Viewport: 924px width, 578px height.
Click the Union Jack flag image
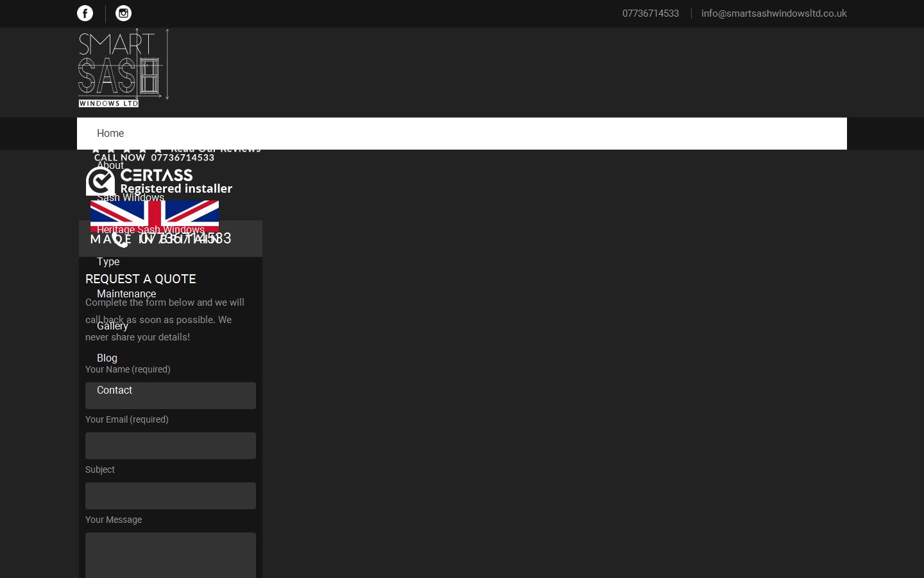[x=154, y=214]
